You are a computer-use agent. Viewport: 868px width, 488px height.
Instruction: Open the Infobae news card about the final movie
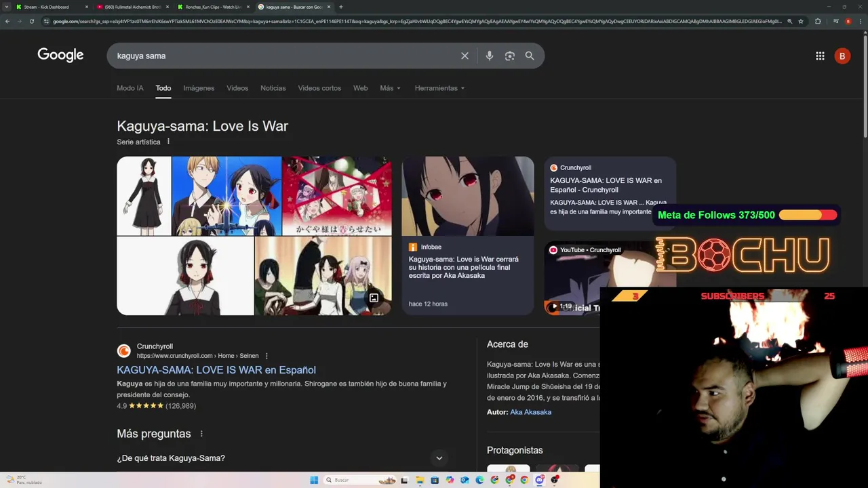coord(468,236)
